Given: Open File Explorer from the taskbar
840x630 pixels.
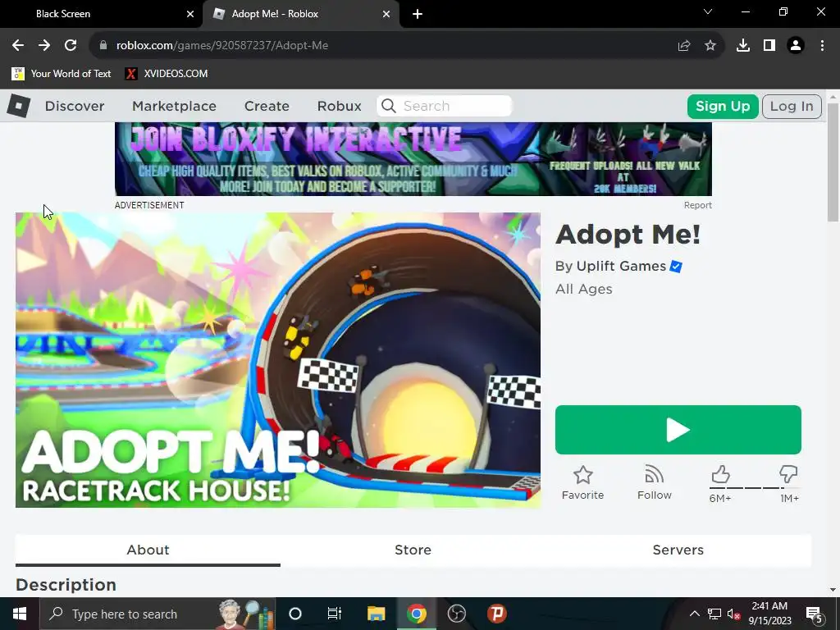Looking at the screenshot, I should coord(376,614).
